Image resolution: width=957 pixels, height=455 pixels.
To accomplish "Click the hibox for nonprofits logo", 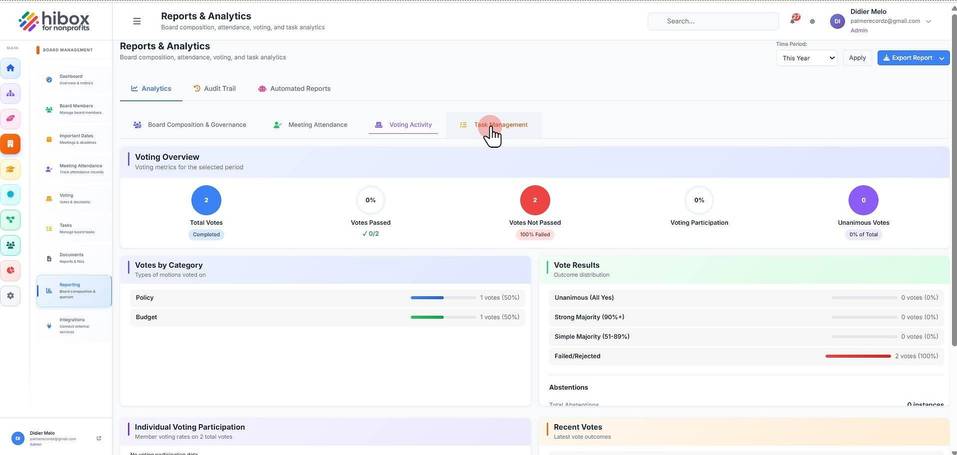I will tap(55, 21).
